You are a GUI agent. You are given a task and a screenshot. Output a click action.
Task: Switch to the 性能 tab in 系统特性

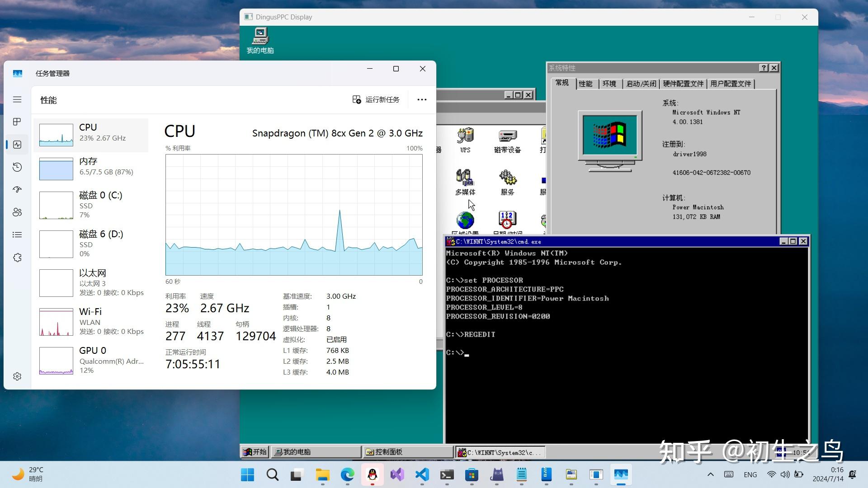[x=586, y=84]
